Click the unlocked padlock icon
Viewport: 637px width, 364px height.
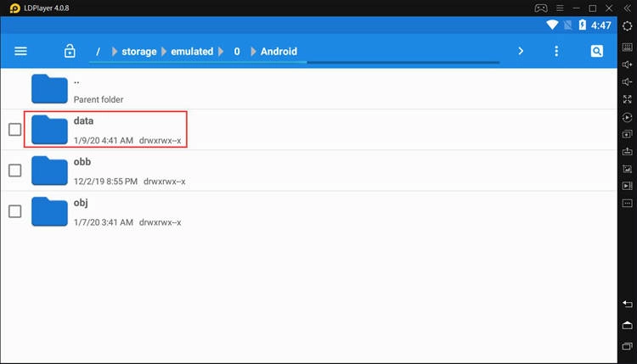(70, 52)
